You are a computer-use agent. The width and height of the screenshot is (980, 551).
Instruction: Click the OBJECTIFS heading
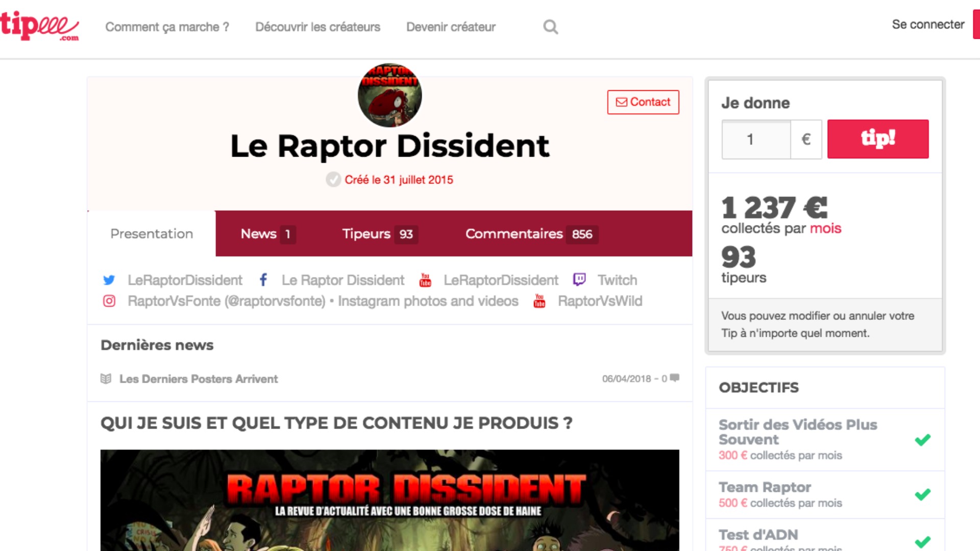tap(758, 388)
